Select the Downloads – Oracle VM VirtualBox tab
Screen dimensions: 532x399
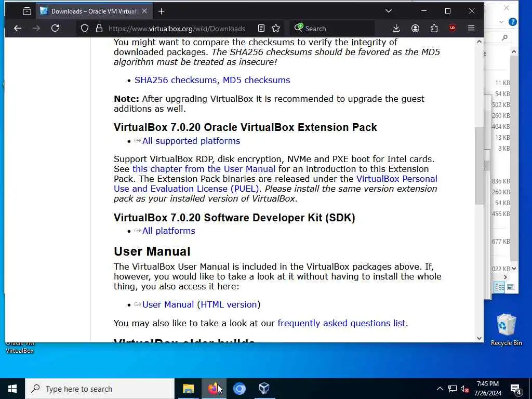[x=94, y=11]
